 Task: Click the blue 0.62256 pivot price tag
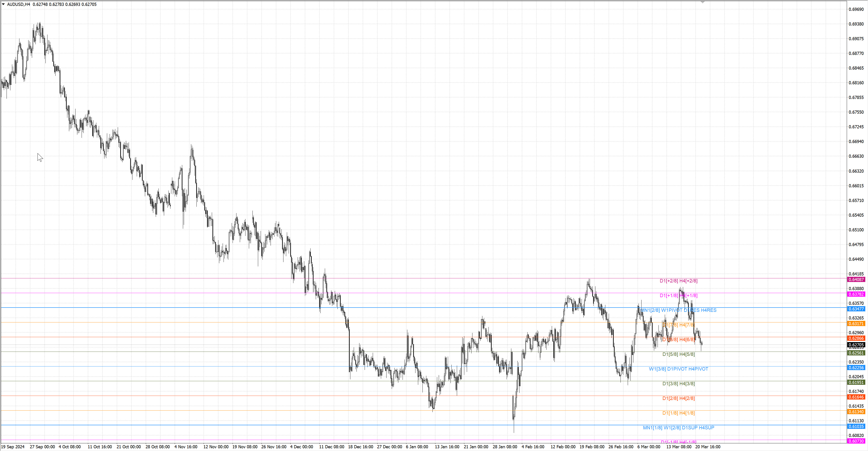click(856, 368)
